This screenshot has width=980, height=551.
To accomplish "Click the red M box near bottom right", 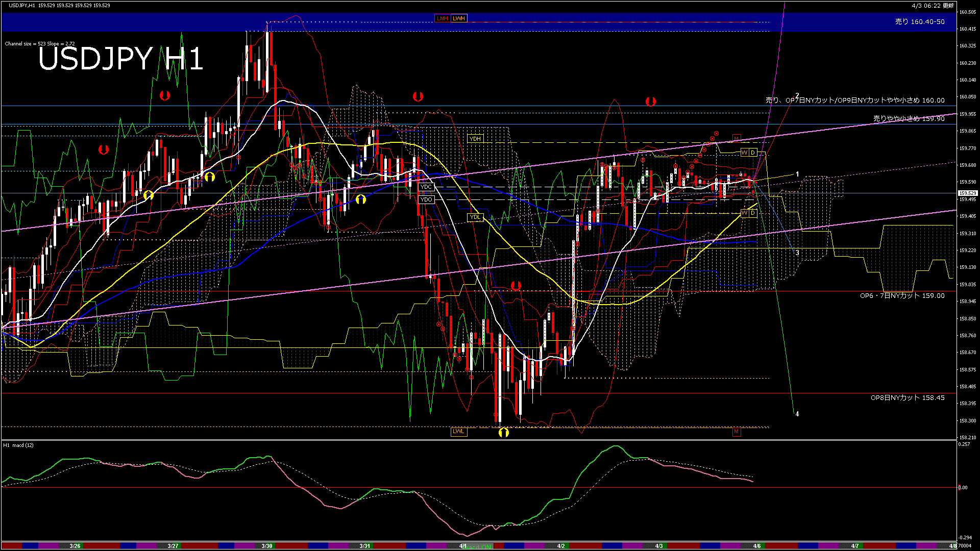I will click(x=736, y=432).
